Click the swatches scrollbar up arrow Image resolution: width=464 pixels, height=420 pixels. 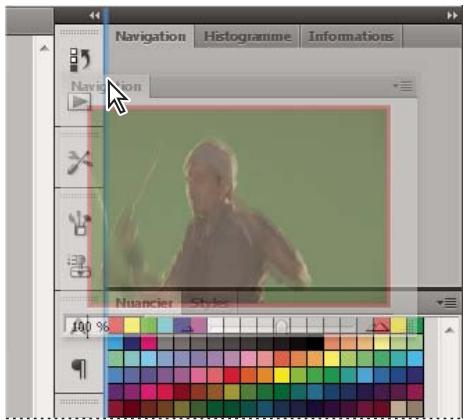[x=449, y=330]
